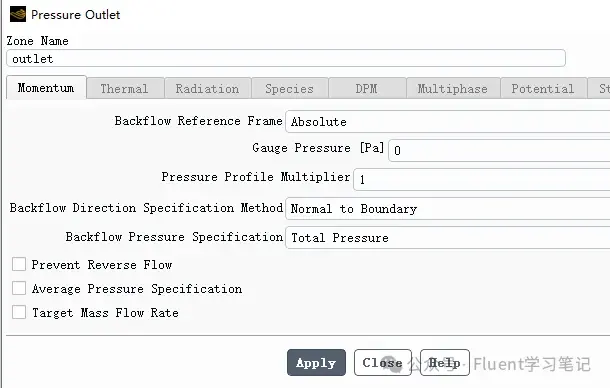Viewport: 610px width, 388px height.
Task: Switch to the DPM tab
Action: [x=367, y=88]
